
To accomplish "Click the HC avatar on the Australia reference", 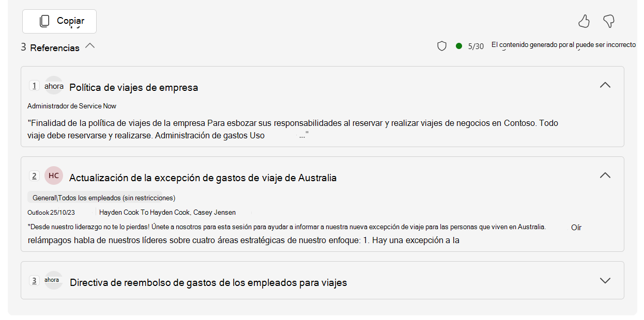I will 53,175.
